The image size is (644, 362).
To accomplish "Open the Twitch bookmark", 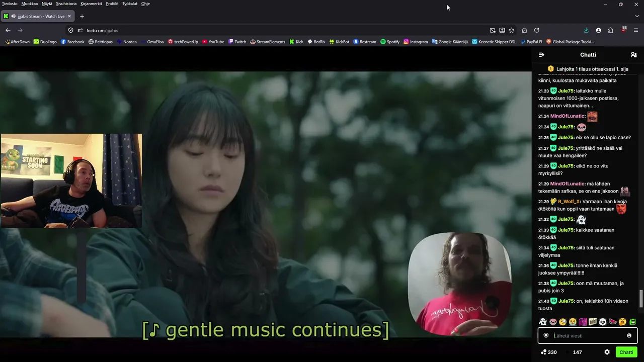I will tap(237, 42).
